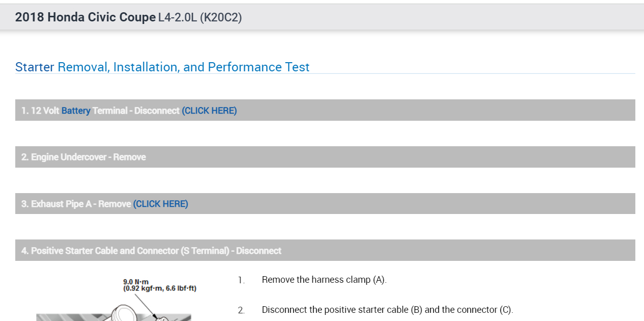Click the Battery link in step 1
Image resolution: width=644 pixels, height=321 pixels.
pyautogui.click(x=76, y=111)
